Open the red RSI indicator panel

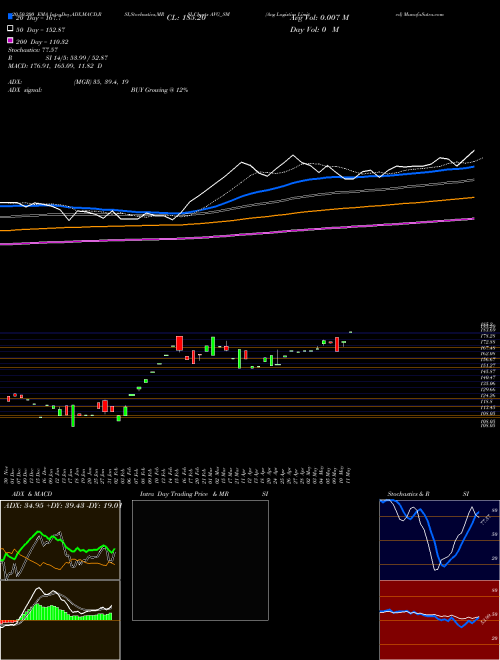pyautogui.click(x=440, y=620)
